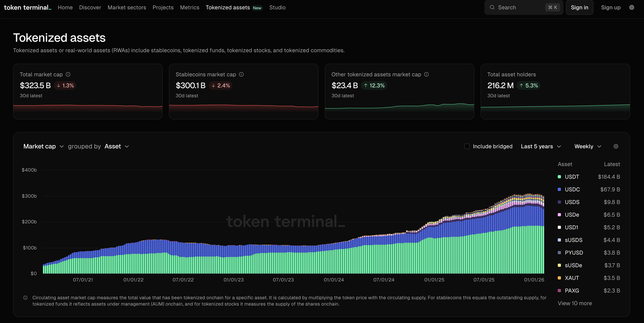
Task: Click the Latest column header
Action: coord(612,164)
